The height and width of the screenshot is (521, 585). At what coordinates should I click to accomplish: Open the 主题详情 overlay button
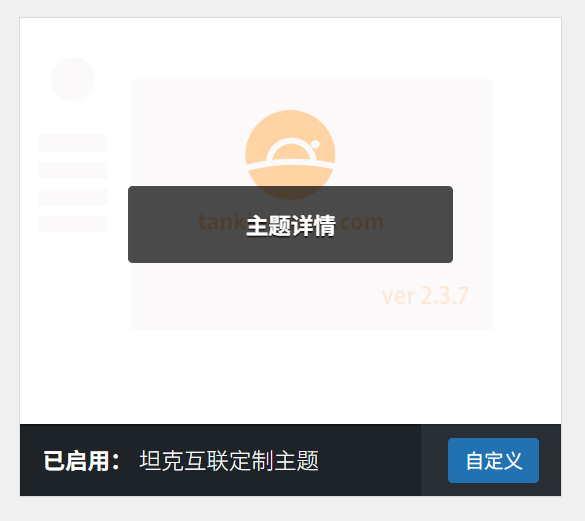[x=290, y=224]
